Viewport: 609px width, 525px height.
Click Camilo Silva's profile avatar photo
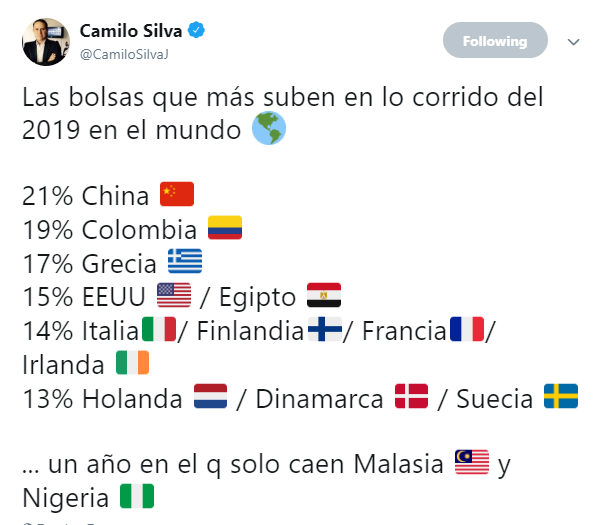[45, 41]
